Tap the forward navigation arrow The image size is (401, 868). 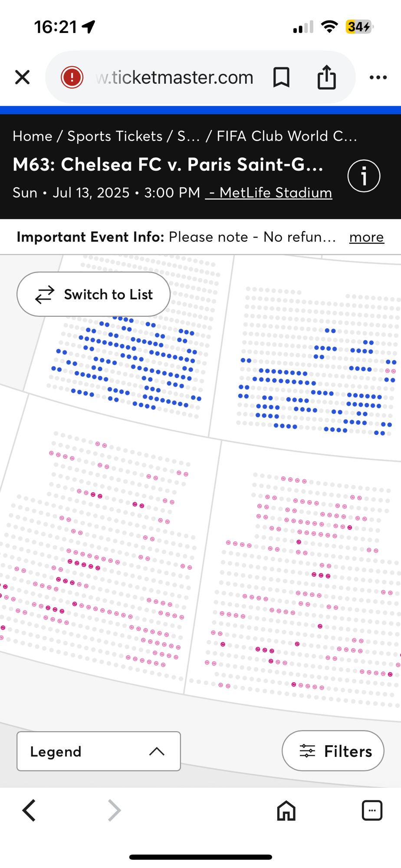[114, 810]
